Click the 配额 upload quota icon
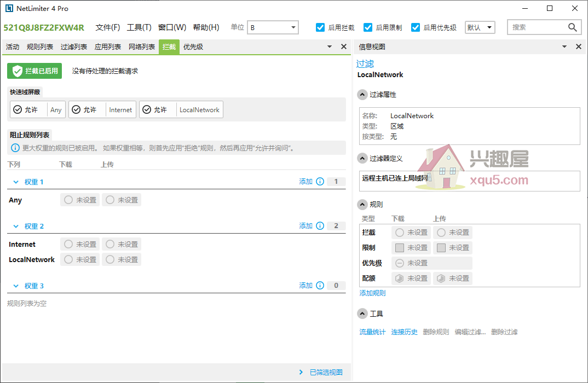Viewport: 588px width, 383px height. point(441,278)
